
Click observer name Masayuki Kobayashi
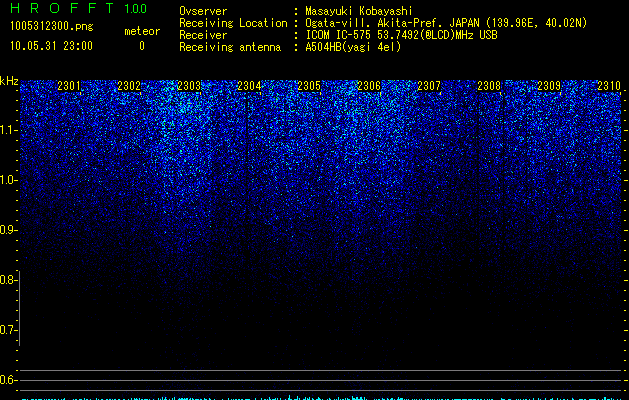[x=359, y=11]
